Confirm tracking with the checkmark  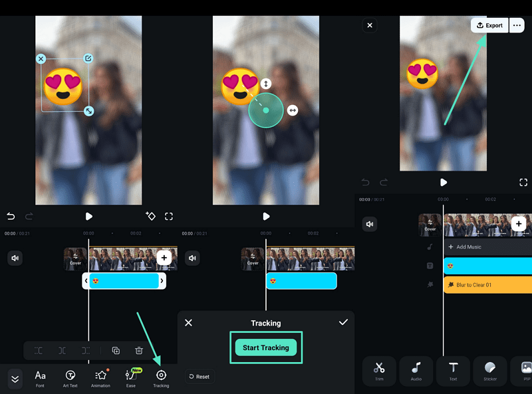click(x=343, y=322)
